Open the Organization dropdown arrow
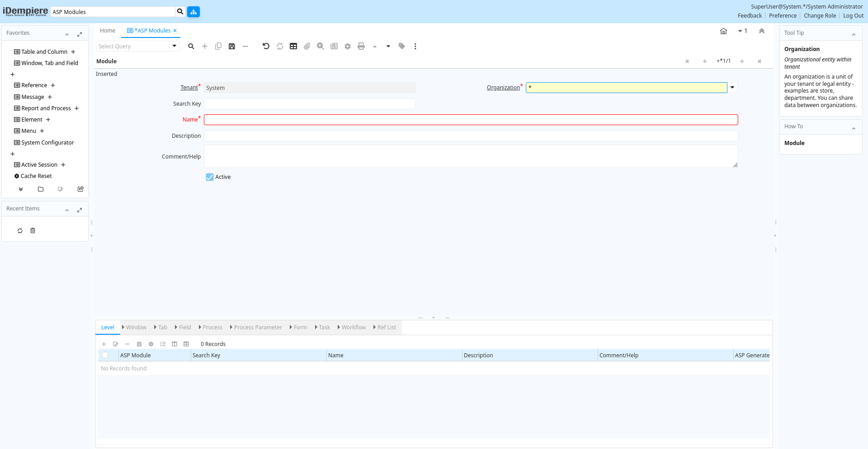Viewport: 868px width, 449px height. (x=732, y=88)
